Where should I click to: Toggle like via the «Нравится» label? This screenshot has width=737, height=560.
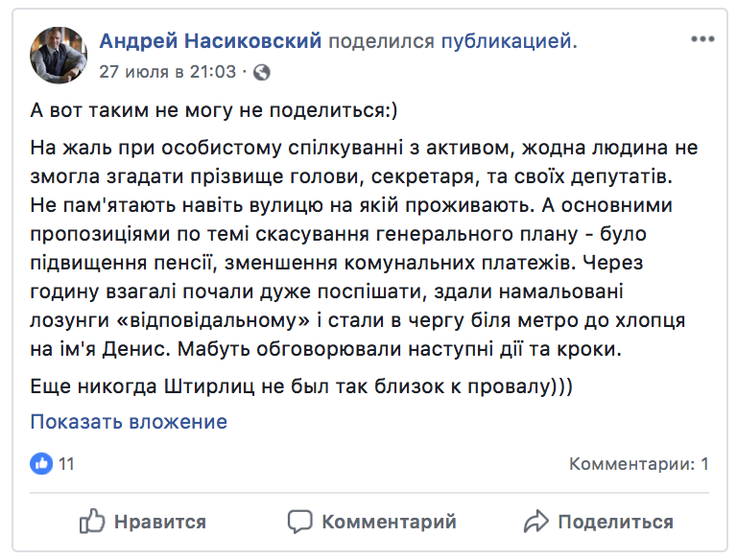point(159,522)
